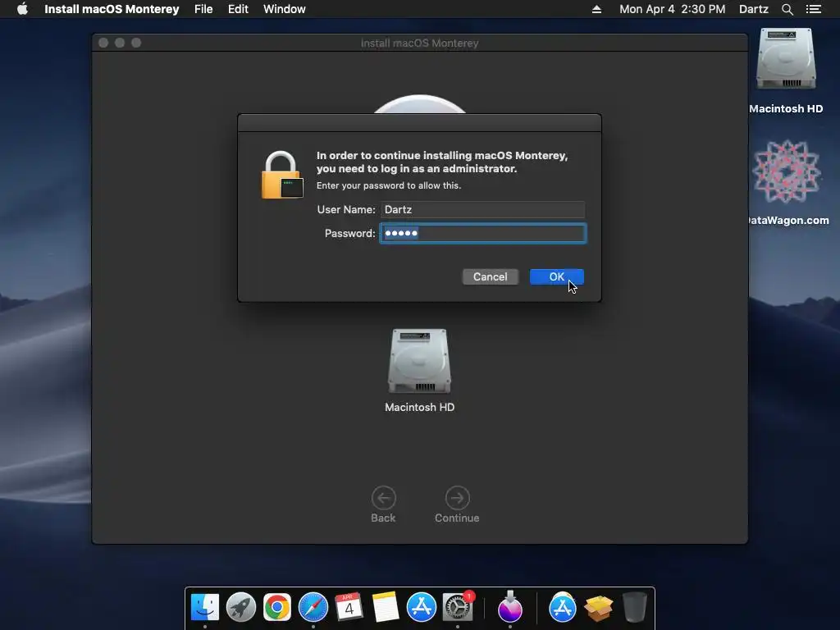Open Notes from the Dock

(x=386, y=608)
